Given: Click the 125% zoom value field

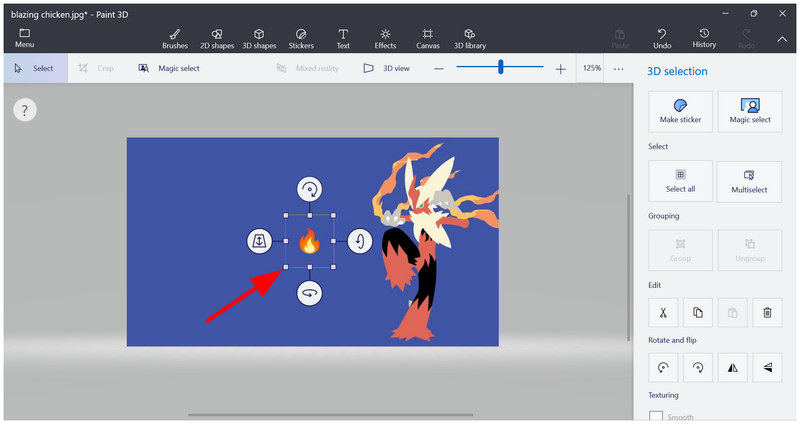Looking at the screenshot, I should [591, 68].
